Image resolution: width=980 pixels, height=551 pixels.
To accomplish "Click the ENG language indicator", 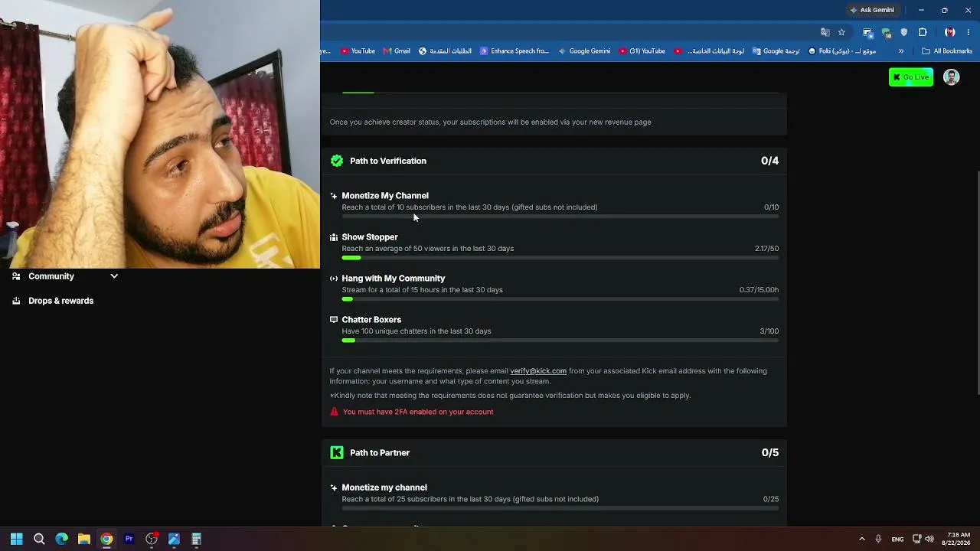I will pos(897,539).
